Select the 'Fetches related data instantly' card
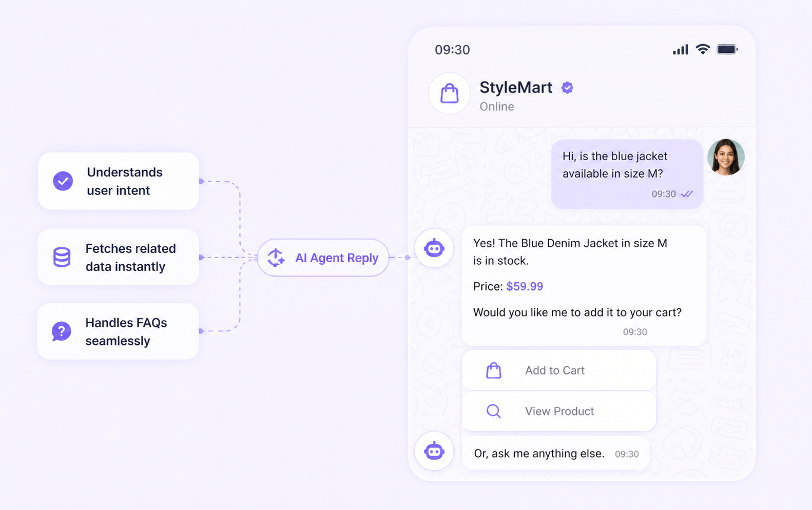Screen dimensions: 812x510 coord(119,257)
